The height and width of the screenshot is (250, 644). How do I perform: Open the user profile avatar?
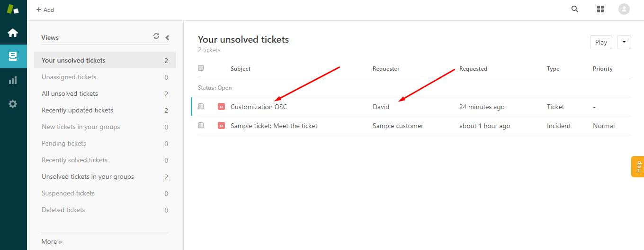click(x=624, y=9)
